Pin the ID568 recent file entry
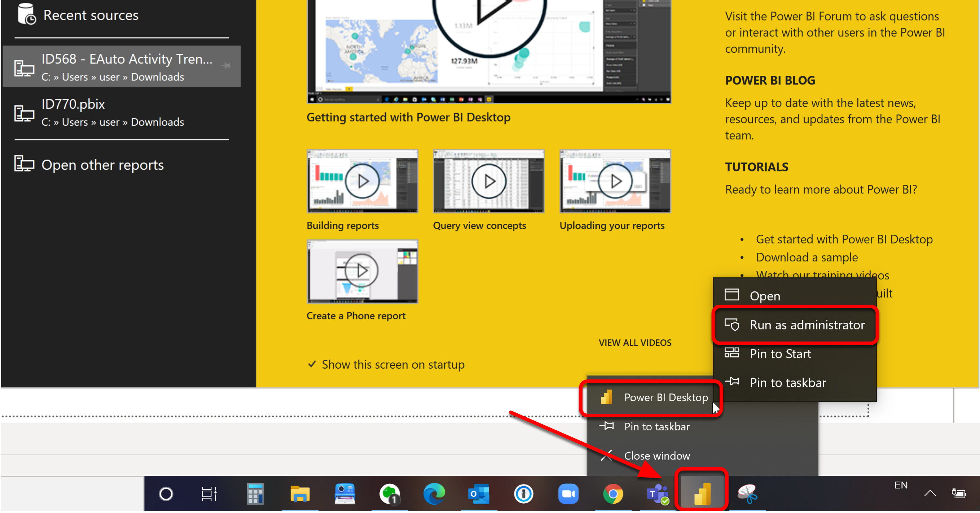The height and width of the screenshot is (513, 980). (226, 65)
